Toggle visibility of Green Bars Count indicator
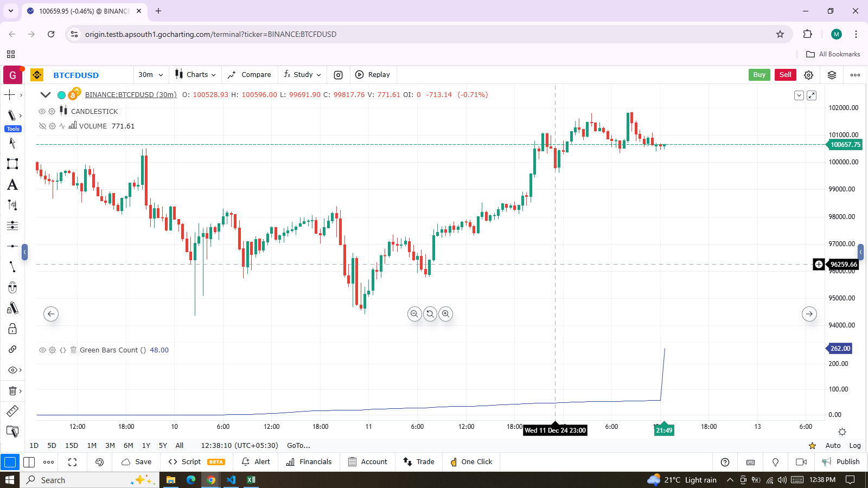This screenshot has height=488, width=868. coord(42,350)
